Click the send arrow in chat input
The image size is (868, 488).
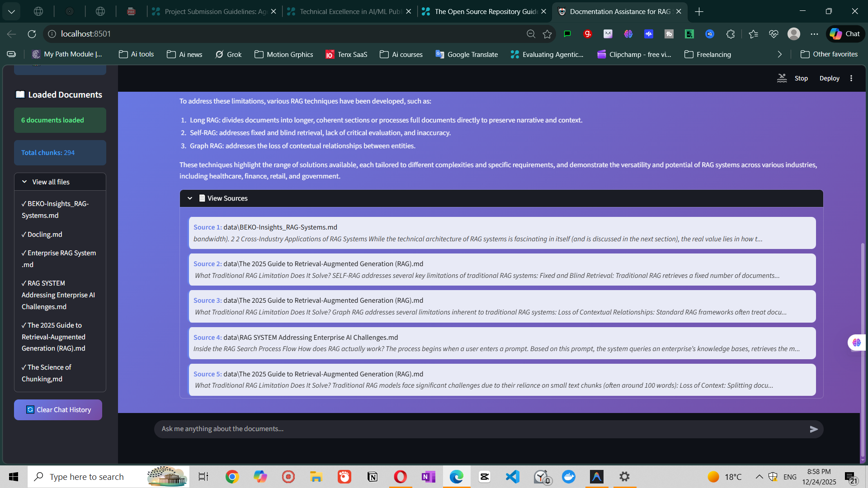click(813, 429)
